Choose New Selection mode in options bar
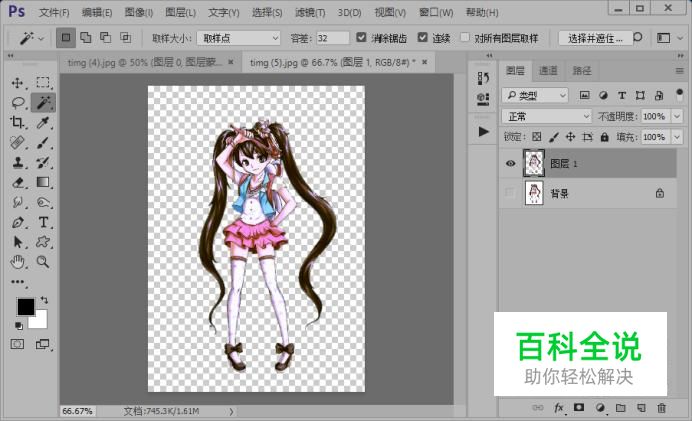The image size is (692, 421). 66,38
